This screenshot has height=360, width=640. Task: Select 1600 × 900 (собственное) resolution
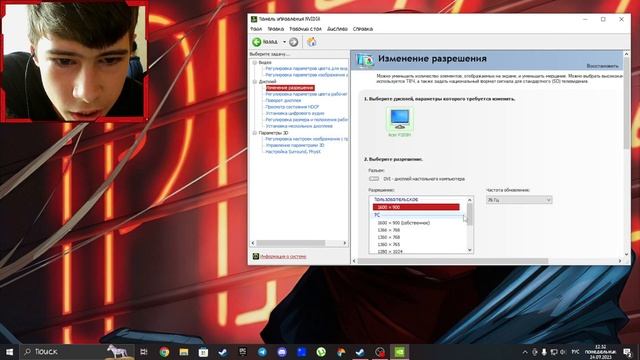(x=403, y=223)
